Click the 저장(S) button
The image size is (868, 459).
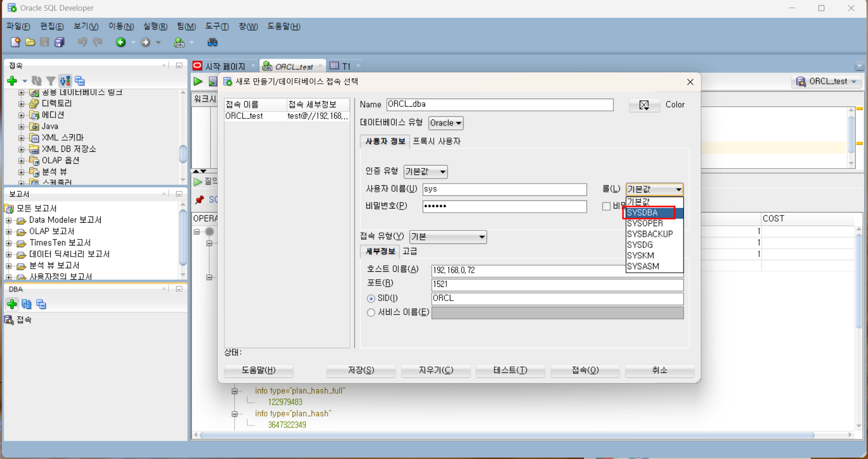pos(361,370)
